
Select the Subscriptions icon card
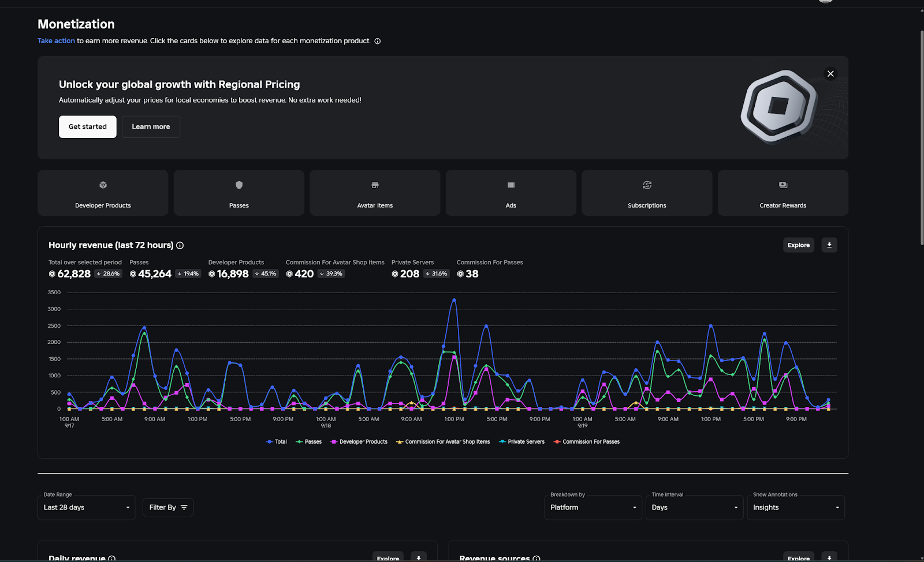(646, 193)
